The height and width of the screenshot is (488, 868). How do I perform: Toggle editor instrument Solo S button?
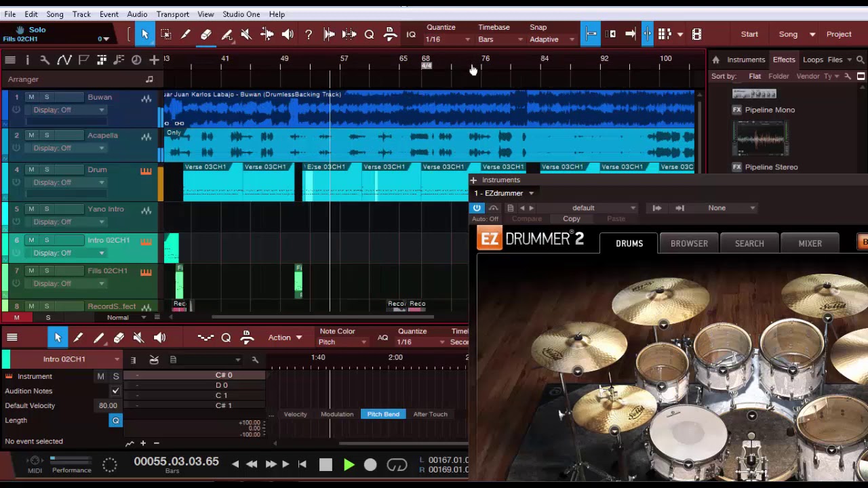(x=116, y=376)
